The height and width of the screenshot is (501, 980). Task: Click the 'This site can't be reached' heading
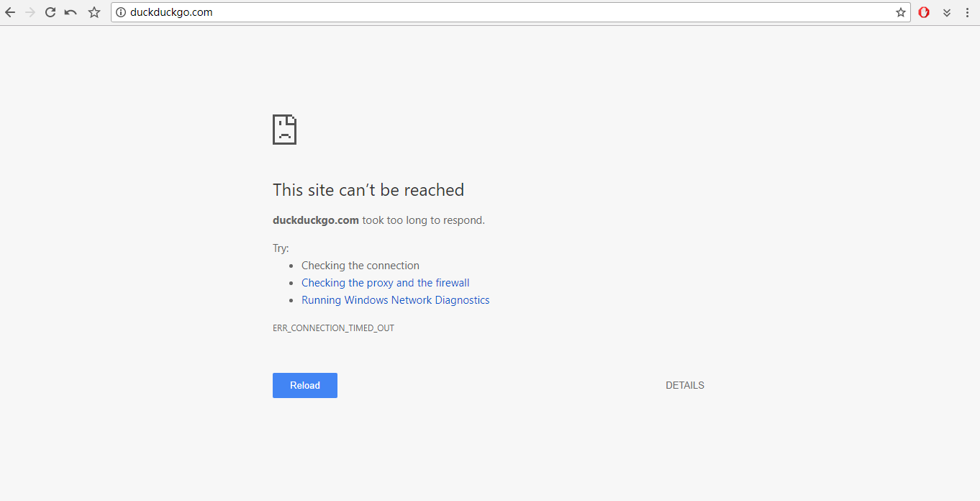(x=368, y=190)
